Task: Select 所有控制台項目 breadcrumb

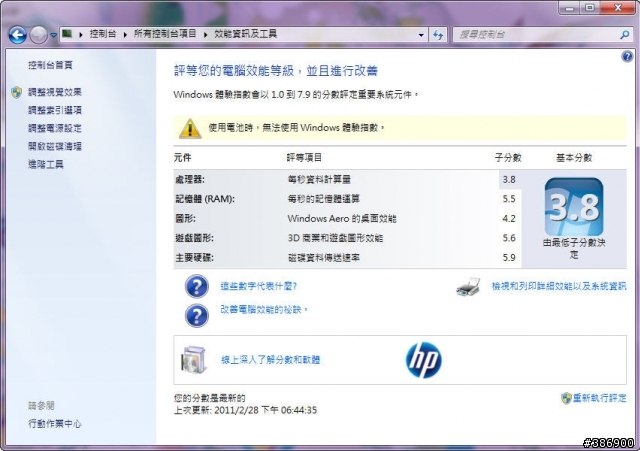Action: pyautogui.click(x=165, y=33)
